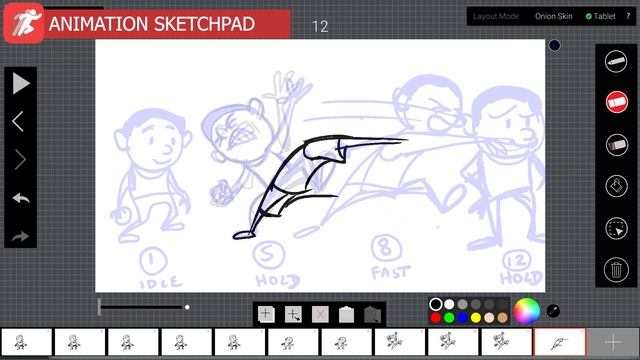Pick the light gray color swatch
Image resolution: width=640 pixels, height=360 pixels.
(462, 304)
